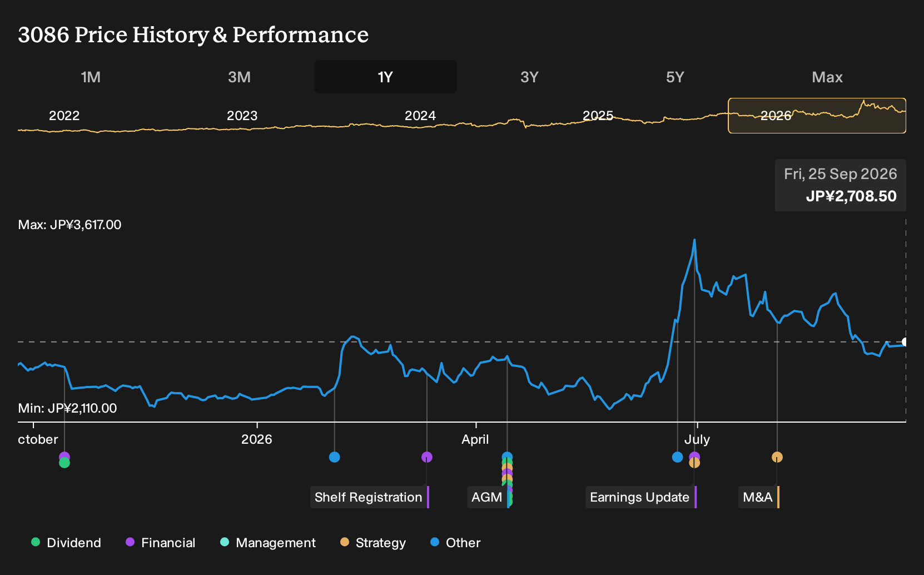The height and width of the screenshot is (575, 924).
Task: Toggle the Management legend filter
Action: [267, 543]
